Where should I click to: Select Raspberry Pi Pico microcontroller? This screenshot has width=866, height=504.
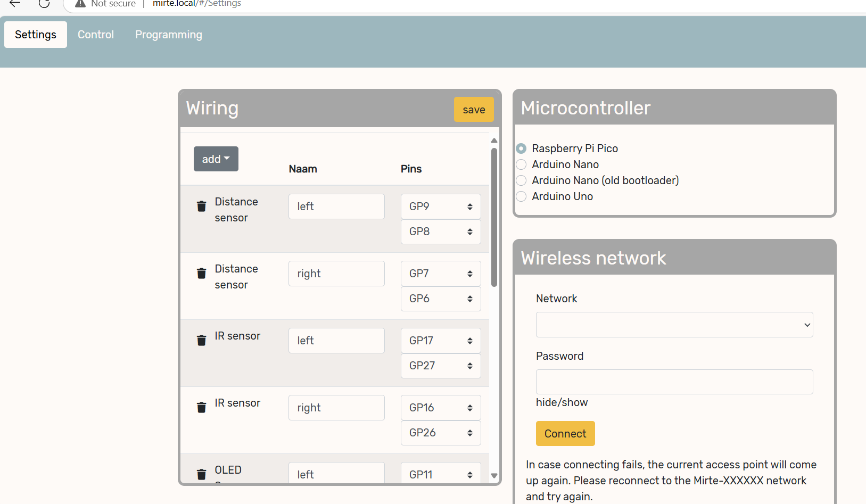521,148
